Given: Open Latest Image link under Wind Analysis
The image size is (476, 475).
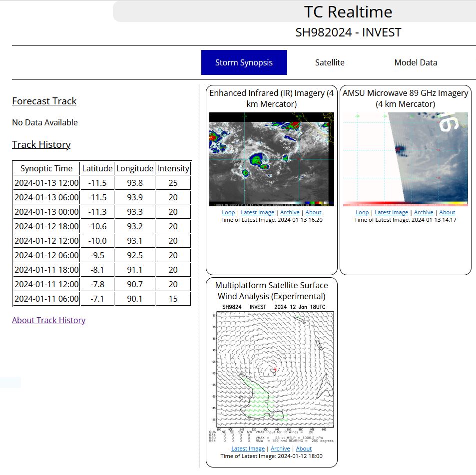Looking at the screenshot, I should point(248,449).
